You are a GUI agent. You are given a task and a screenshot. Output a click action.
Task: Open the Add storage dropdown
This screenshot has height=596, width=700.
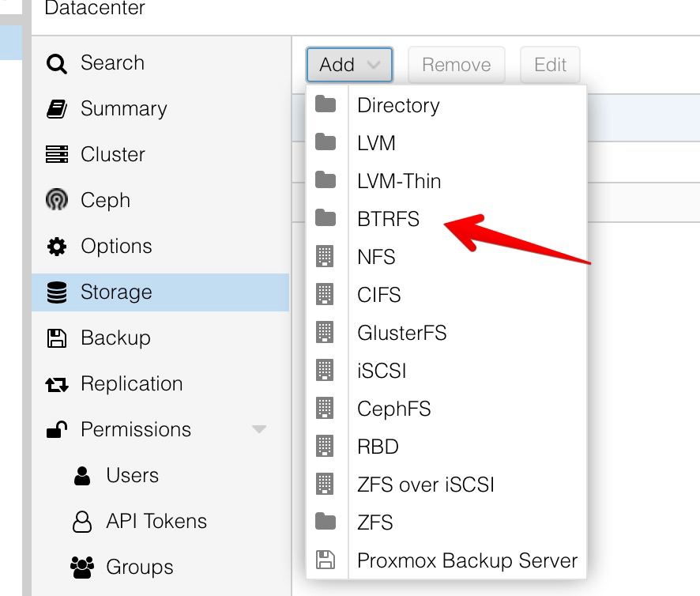tap(349, 65)
